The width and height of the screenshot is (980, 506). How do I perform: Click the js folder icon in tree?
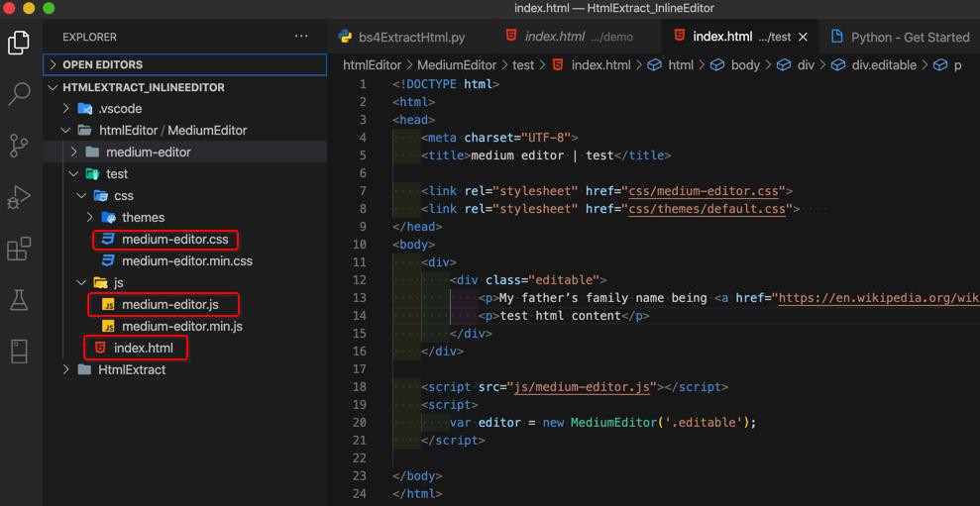coord(100,283)
